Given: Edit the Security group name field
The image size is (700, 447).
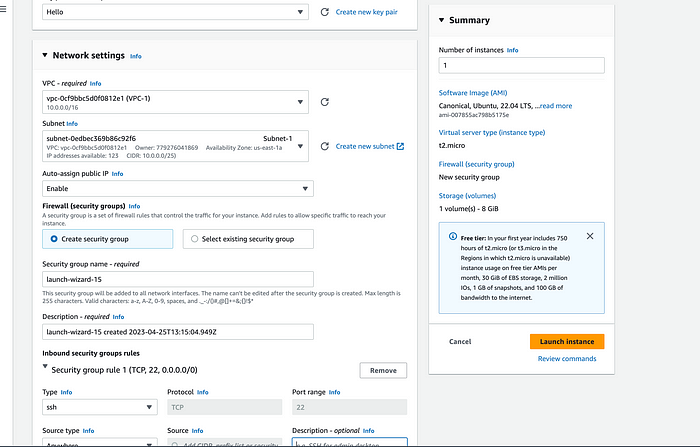Looking at the screenshot, I should pos(178,279).
